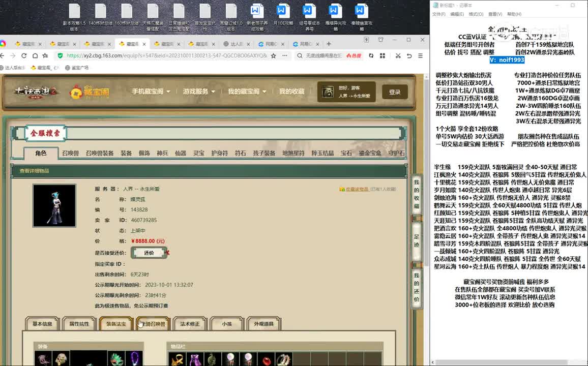This screenshot has width=588, height=366.
Task: Click the browser forward arrow
Action: [13, 55]
